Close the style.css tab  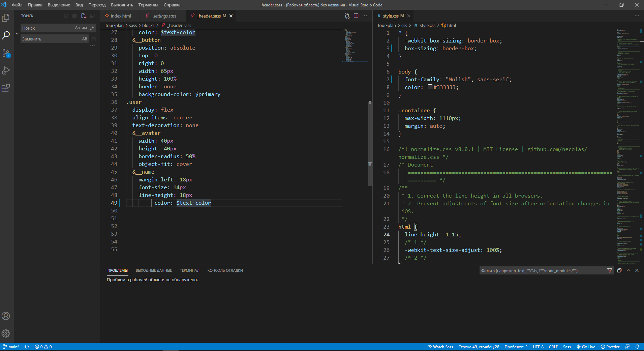click(x=409, y=16)
